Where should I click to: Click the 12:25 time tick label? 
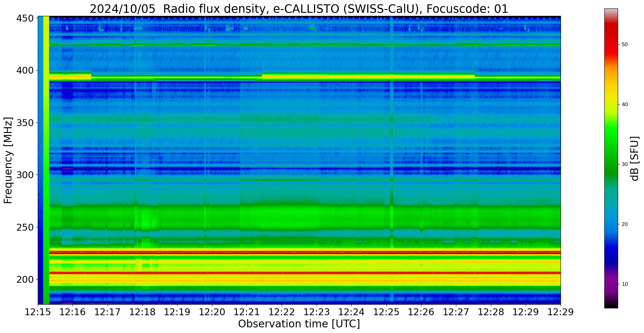pyautogui.click(x=386, y=312)
